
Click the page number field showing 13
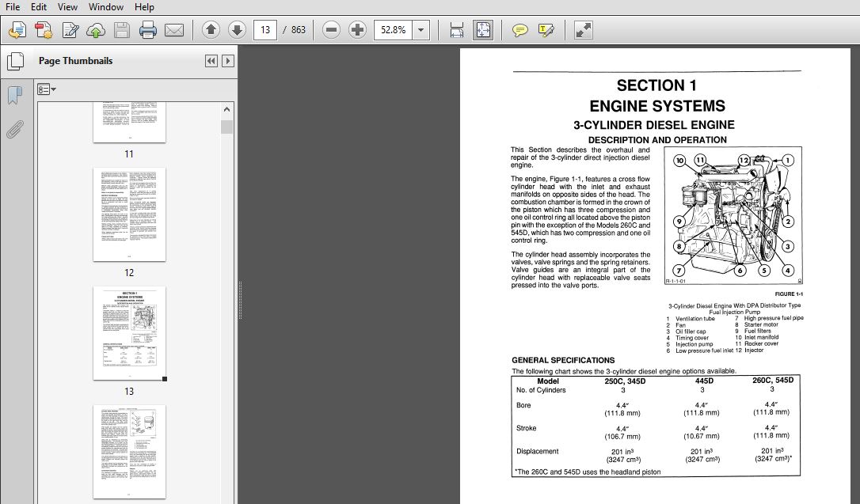point(265,29)
